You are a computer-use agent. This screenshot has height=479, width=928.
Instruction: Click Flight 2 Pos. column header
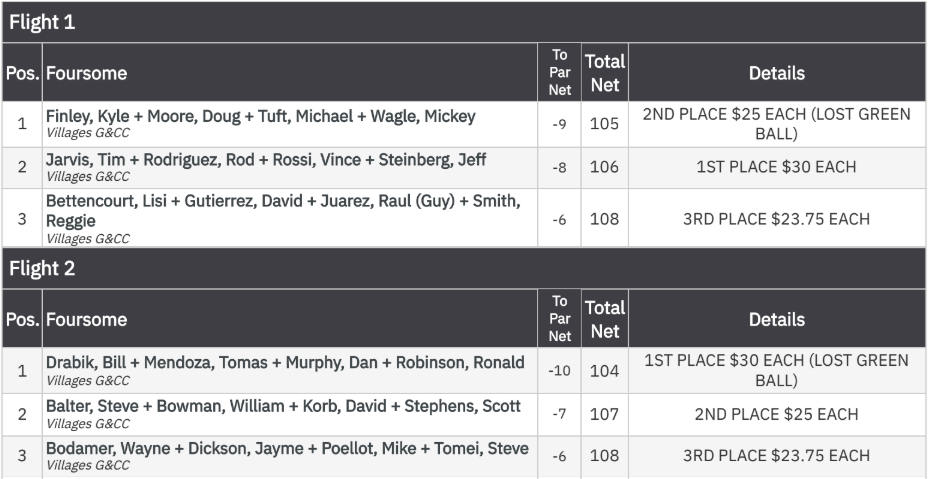click(22, 319)
